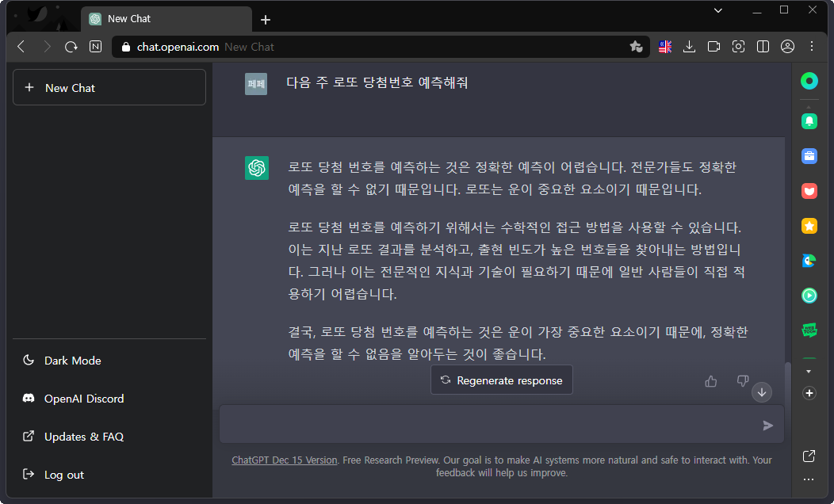Start a screen capture from the toolbar

pyautogui.click(x=738, y=47)
